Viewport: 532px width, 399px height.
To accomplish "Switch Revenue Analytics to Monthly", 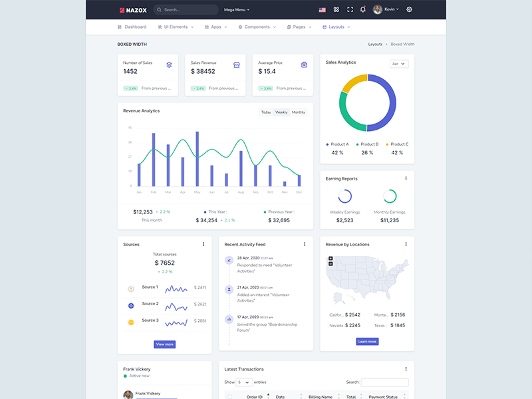I will [x=299, y=112].
